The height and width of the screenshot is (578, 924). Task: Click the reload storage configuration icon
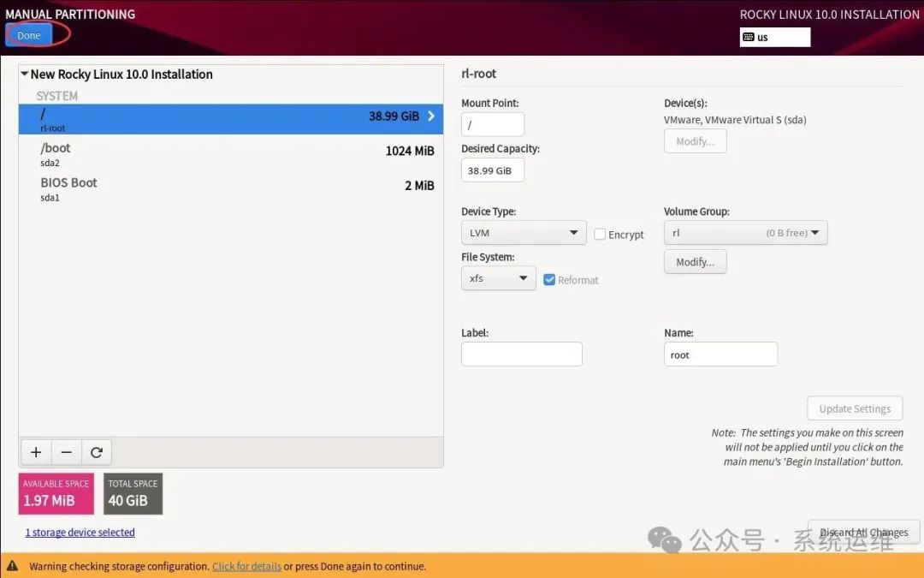coord(97,452)
